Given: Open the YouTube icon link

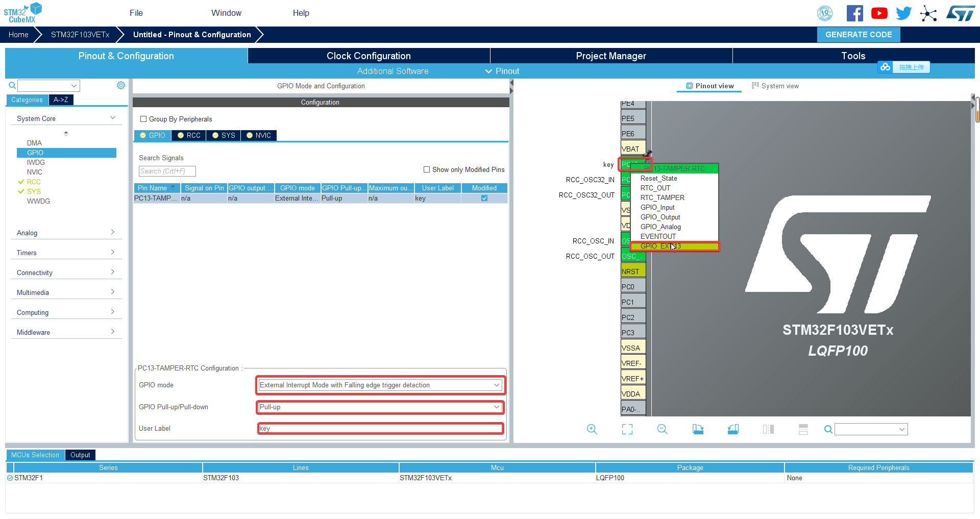Looking at the screenshot, I should click(879, 13).
